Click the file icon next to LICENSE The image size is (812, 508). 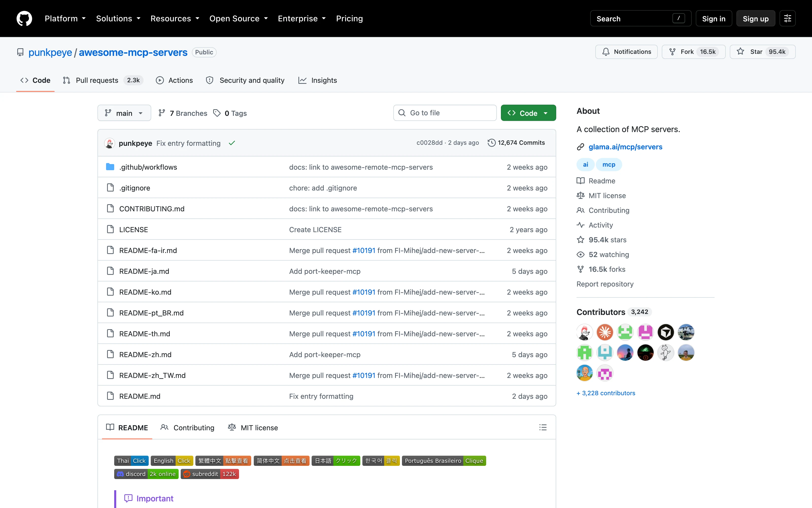pos(110,229)
